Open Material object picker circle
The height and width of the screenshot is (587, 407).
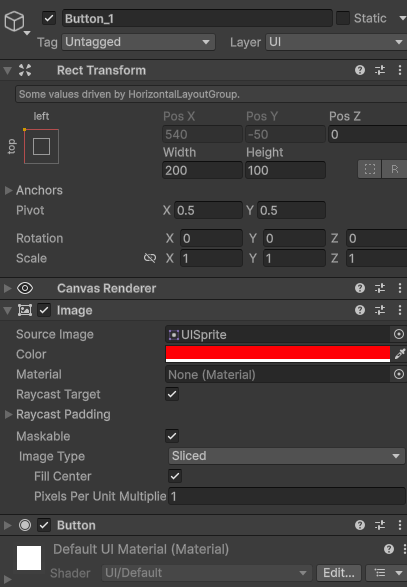coord(399,374)
